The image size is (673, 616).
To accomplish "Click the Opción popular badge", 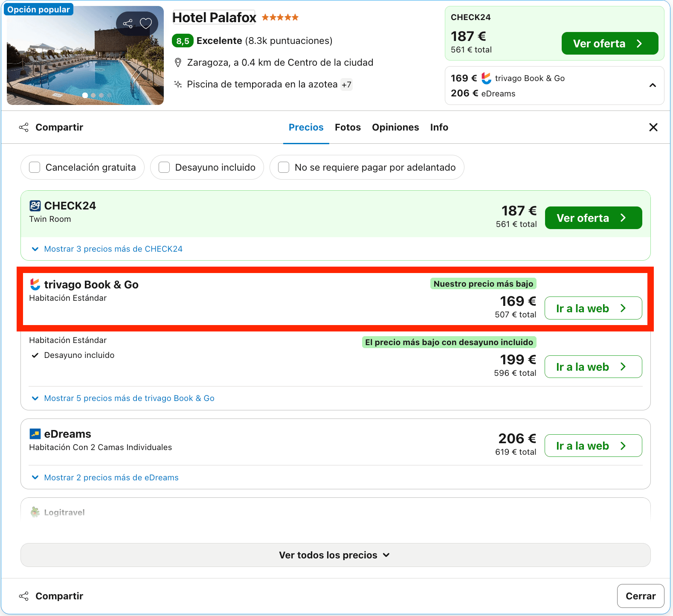I will [38, 9].
